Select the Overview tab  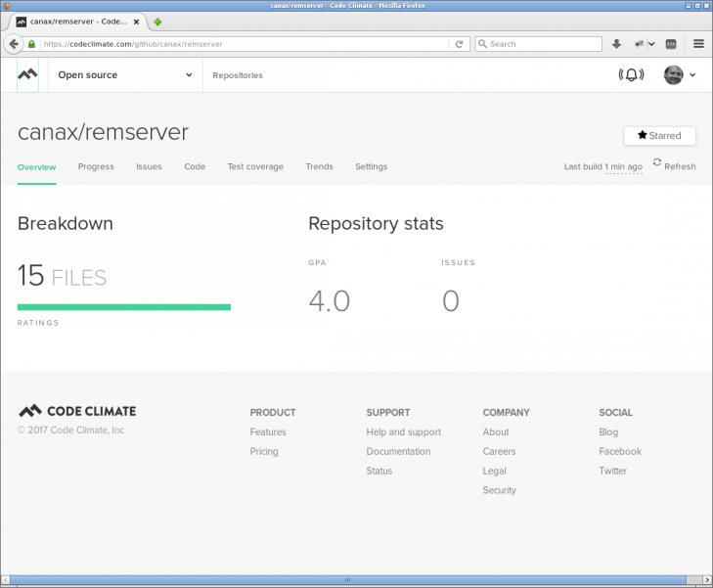tap(36, 167)
